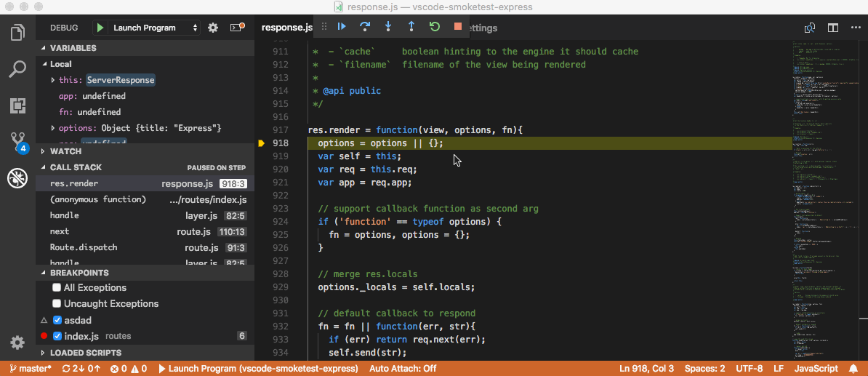Open launch.json configuration gear
The width and height of the screenshot is (868, 376).
tap(213, 28)
